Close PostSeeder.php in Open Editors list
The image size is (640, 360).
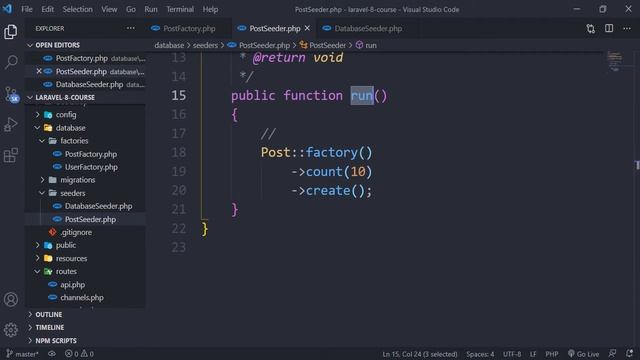[x=39, y=71]
